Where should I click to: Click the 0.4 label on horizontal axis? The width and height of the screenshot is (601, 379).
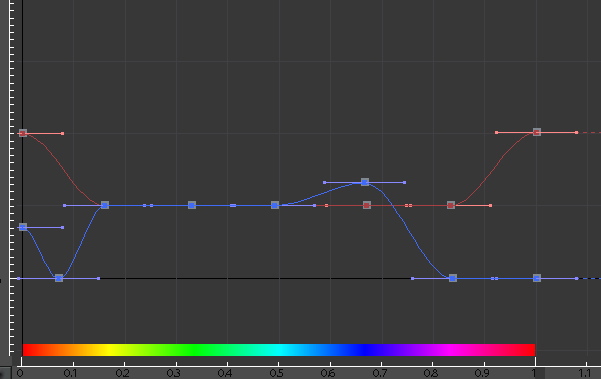click(225, 373)
